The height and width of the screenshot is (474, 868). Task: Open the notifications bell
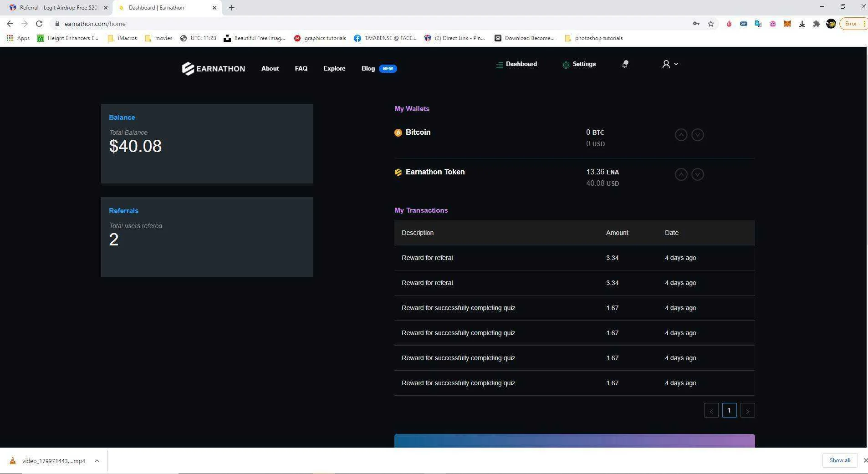(x=625, y=64)
